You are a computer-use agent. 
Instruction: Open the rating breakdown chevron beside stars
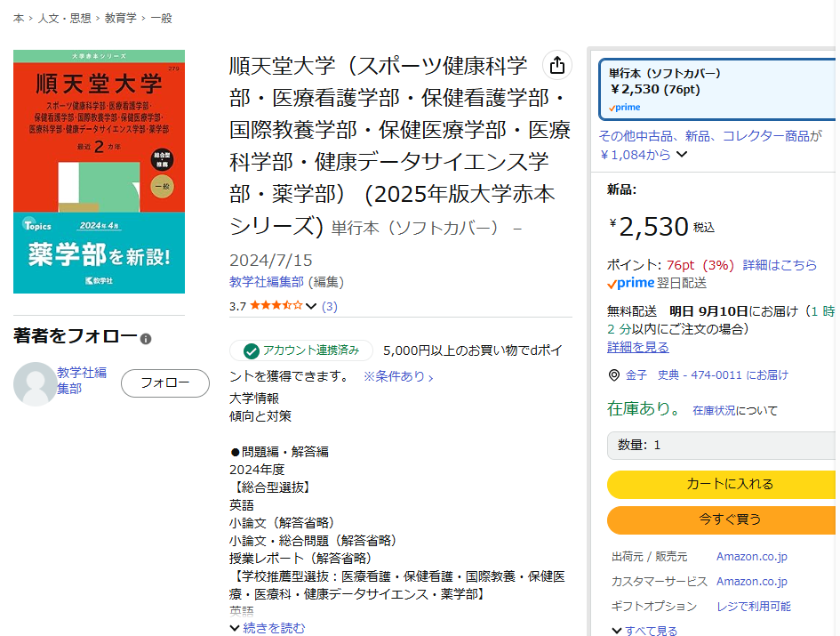[311, 306]
